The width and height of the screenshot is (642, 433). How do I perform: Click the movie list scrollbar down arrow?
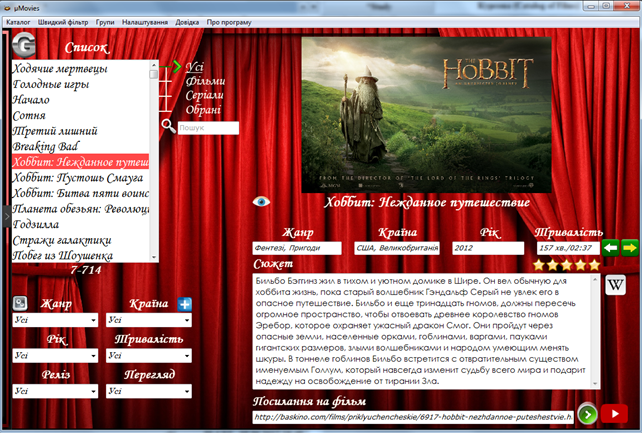154,257
